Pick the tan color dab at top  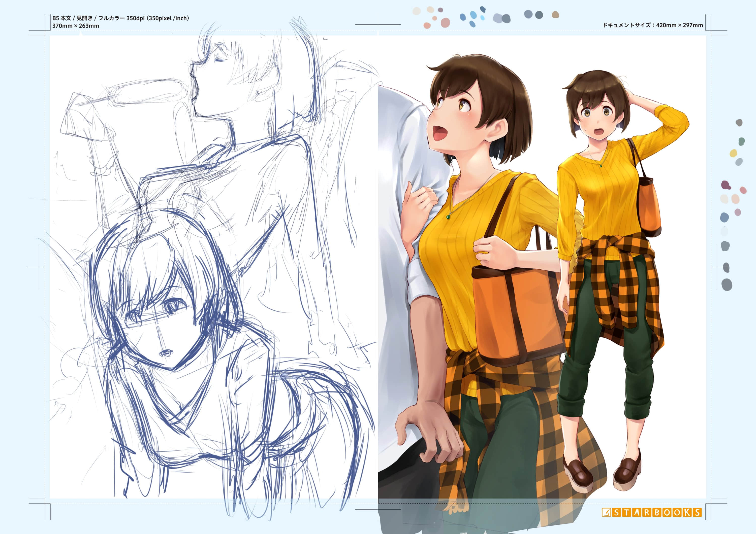click(555, 15)
